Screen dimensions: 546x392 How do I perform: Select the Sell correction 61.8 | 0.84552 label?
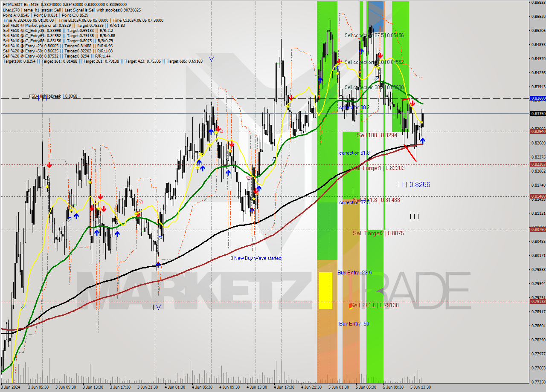coord(374,62)
